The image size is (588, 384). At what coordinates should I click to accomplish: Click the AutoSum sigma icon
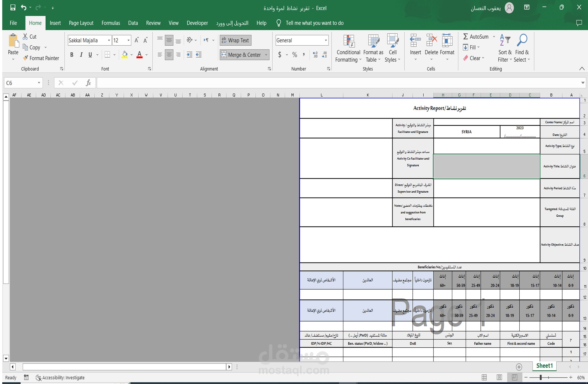(x=465, y=37)
